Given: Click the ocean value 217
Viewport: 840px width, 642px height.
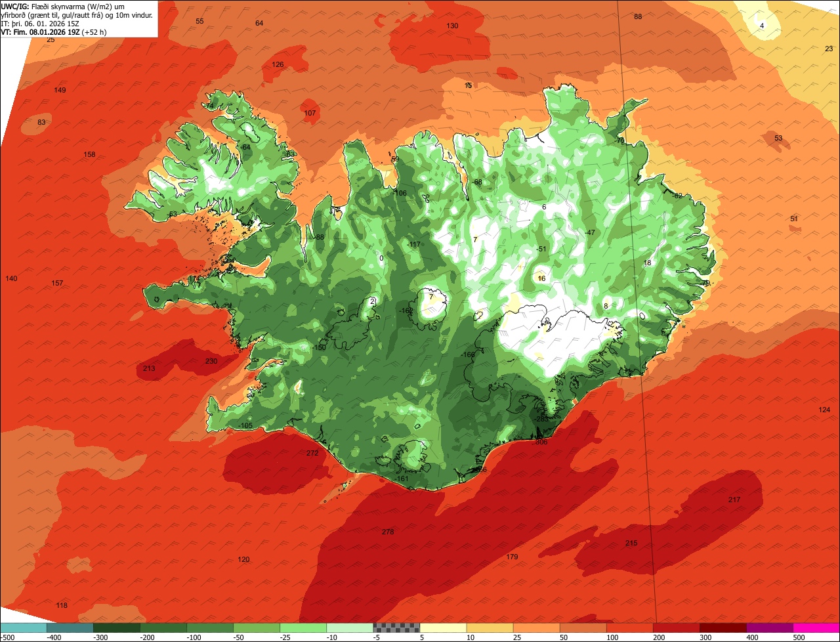Looking at the screenshot, I should [x=734, y=500].
